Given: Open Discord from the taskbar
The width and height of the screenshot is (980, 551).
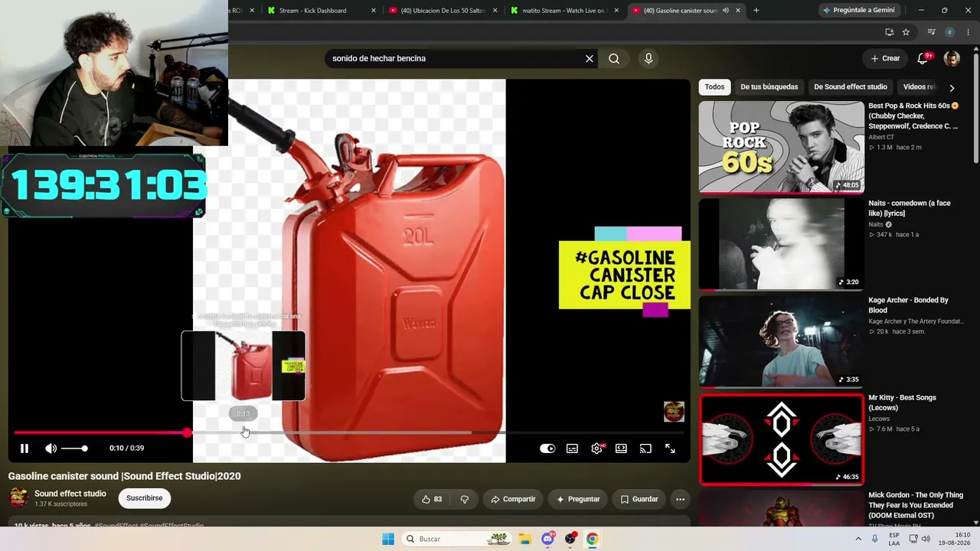Looking at the screenshot, I should 548,539.
